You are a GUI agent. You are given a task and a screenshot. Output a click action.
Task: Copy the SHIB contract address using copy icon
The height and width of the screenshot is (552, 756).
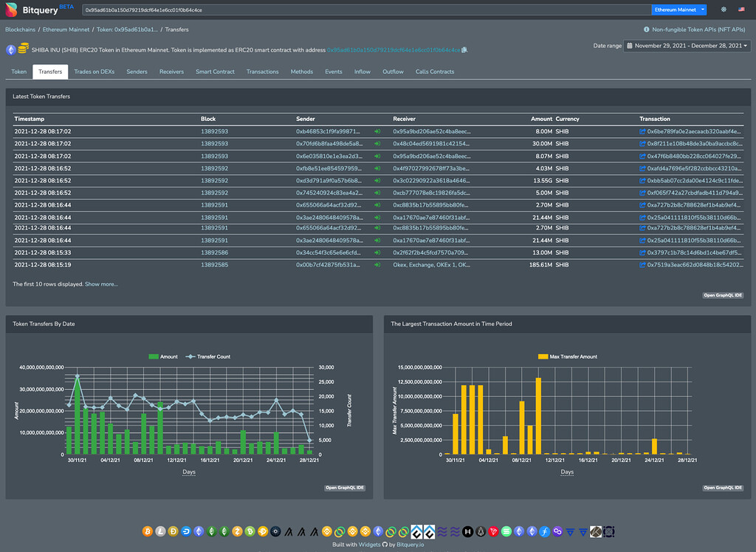464,50
